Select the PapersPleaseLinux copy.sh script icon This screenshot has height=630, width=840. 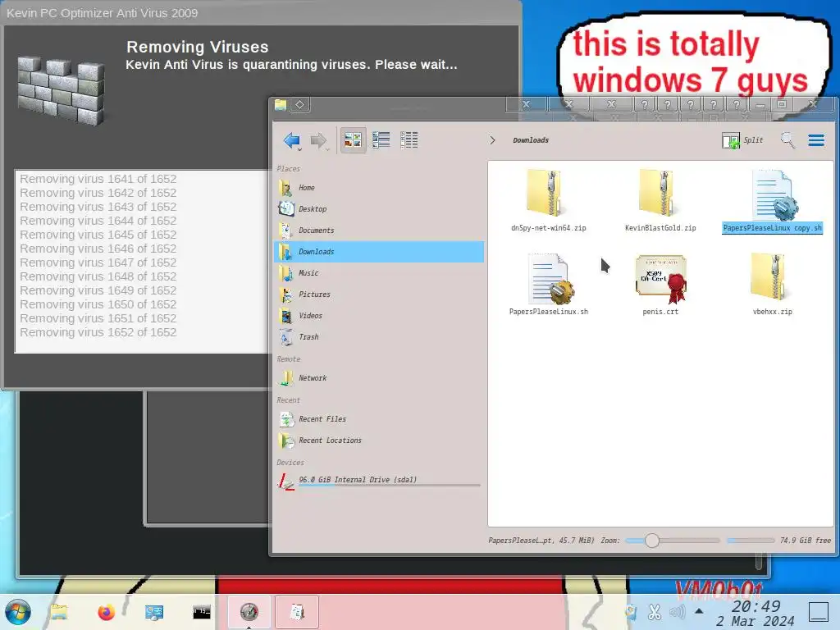coord(773,195)
